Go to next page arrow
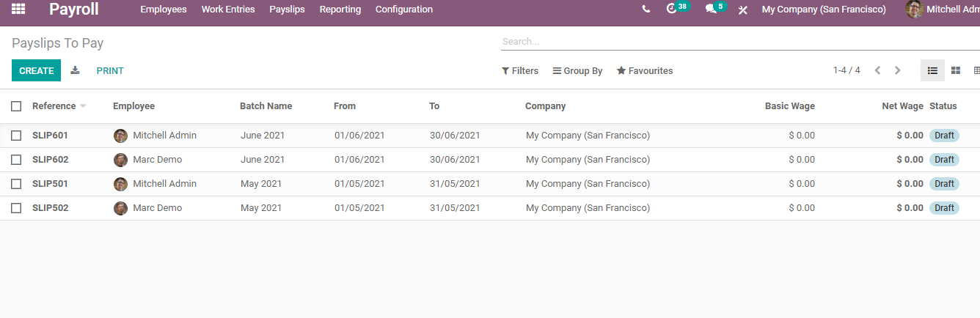Screen dimensions: 980x318 [897, 71]
